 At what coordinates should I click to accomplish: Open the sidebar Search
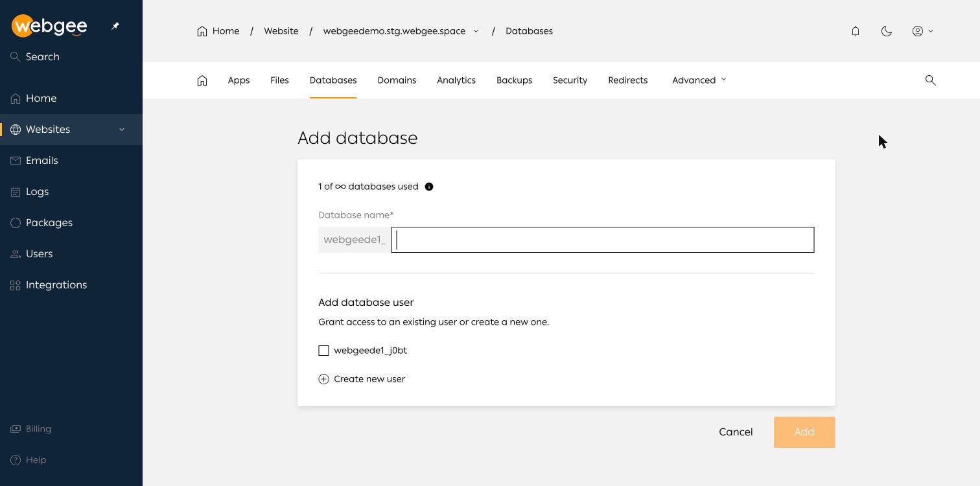click(35, 57)
